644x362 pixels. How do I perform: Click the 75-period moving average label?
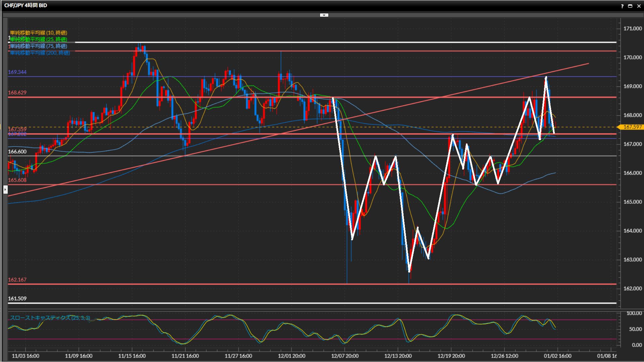[x=38, y=46]
